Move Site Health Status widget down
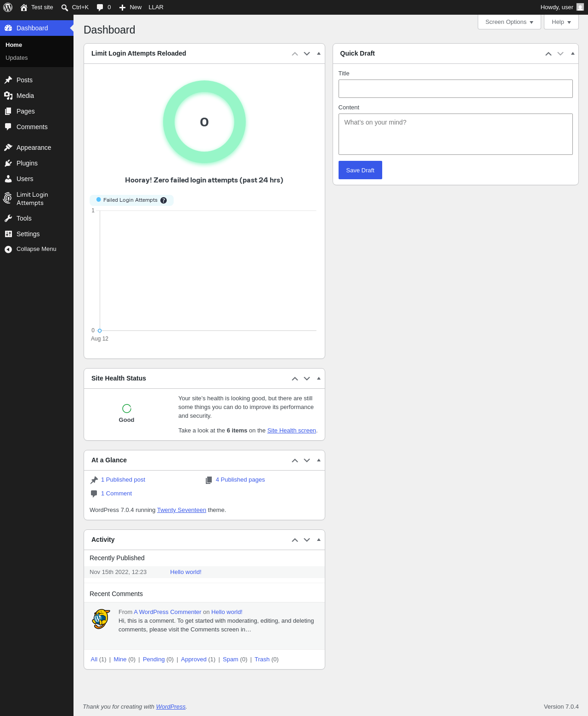Image resolution: width=588 pixels, height=716 pixels. [x=307, y=379]
